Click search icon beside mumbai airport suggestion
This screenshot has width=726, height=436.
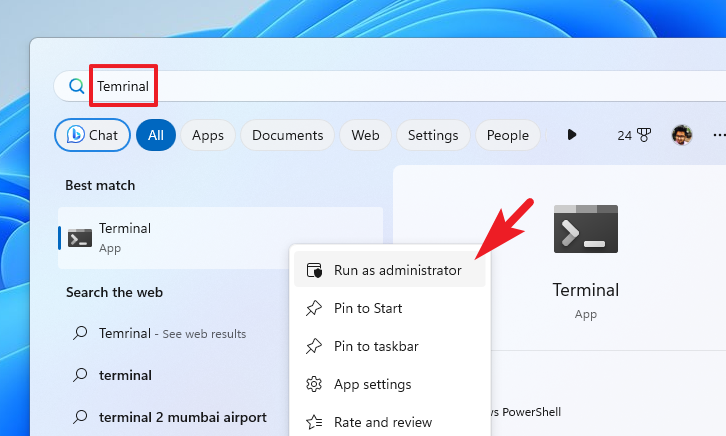80,417
